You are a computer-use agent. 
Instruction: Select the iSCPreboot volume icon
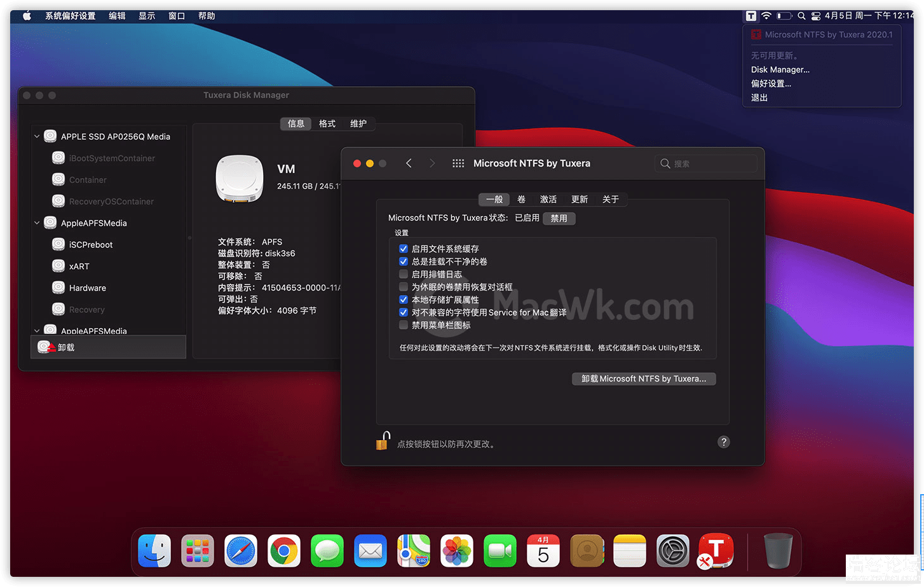tap(58, 245)
